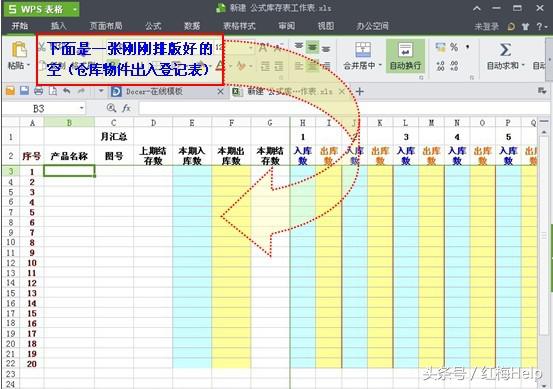Close the Docer-在线模板 tab

coord(220,92)
